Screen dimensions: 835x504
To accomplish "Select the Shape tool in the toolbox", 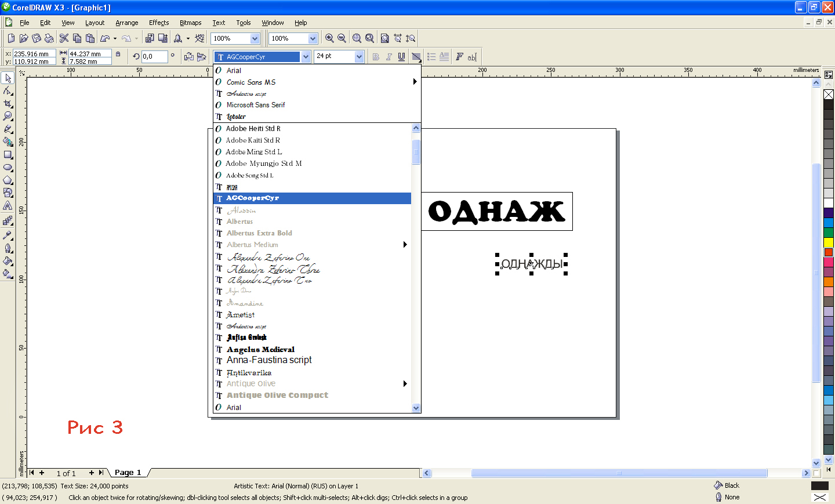I will [8, 90].
